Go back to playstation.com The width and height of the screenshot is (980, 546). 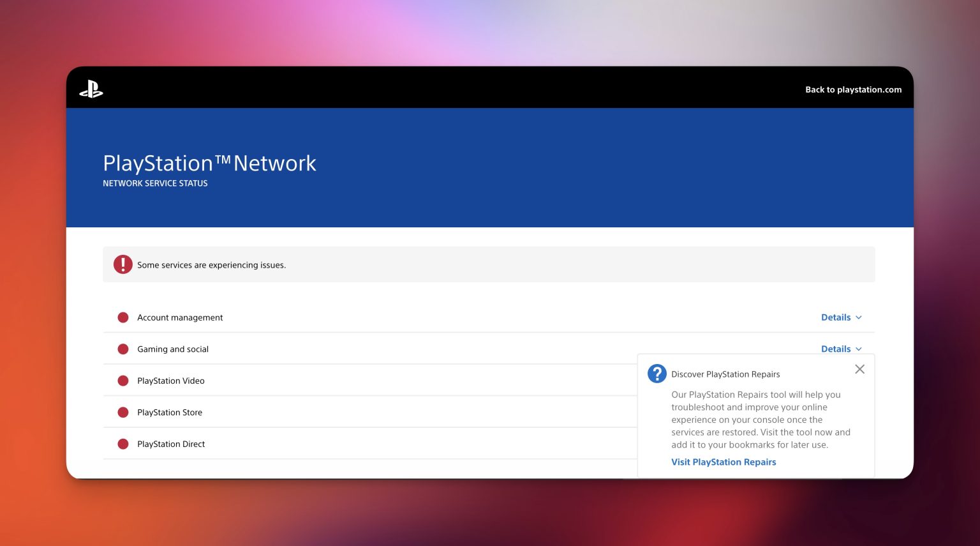coord(853,89)
